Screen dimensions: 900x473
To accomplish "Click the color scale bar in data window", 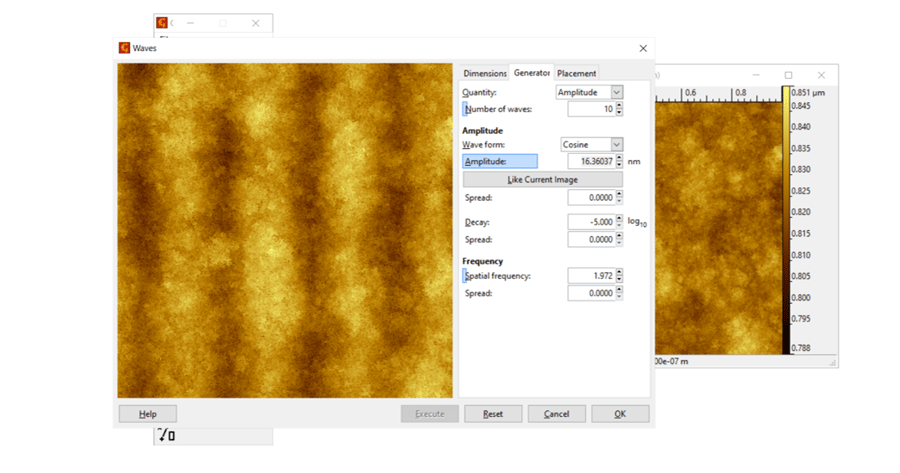I will click(x=786, y=220).
